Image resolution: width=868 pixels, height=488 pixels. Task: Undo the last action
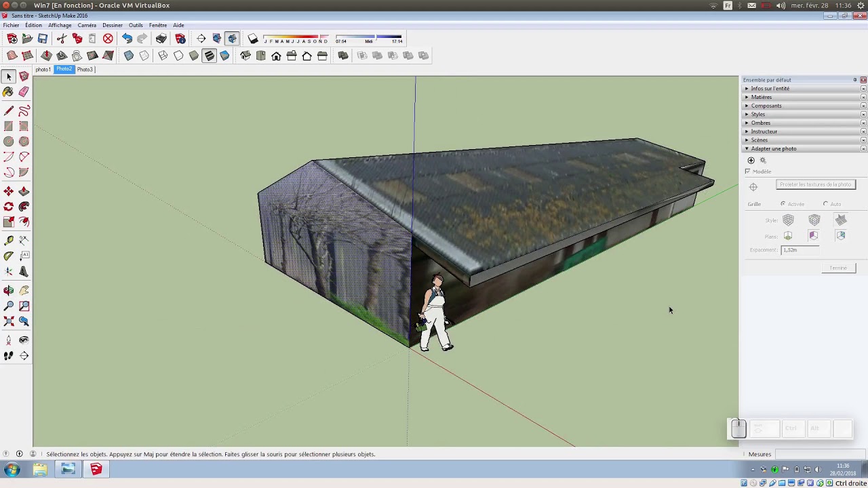point(127,39)
